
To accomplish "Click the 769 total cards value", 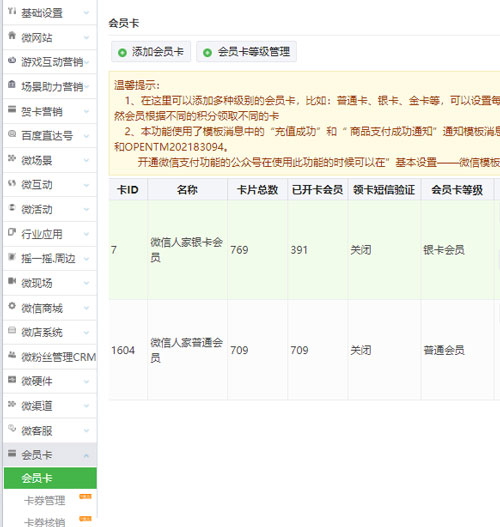I will coord(239,250).
